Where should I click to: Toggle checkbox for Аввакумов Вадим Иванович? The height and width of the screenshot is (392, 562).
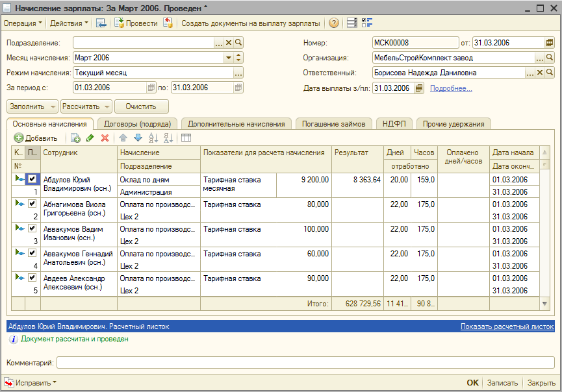click(32, 228)
